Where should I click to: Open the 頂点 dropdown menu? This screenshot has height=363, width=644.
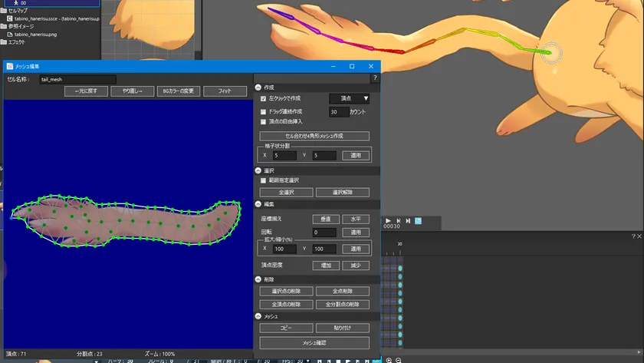click(349, 98)
